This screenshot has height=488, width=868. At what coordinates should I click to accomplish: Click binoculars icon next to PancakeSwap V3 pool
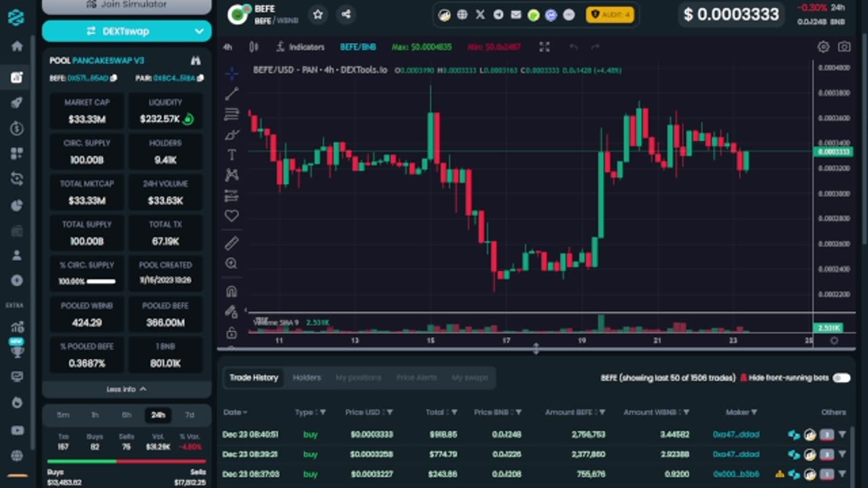pyautogui.click(x=195, y=60)
